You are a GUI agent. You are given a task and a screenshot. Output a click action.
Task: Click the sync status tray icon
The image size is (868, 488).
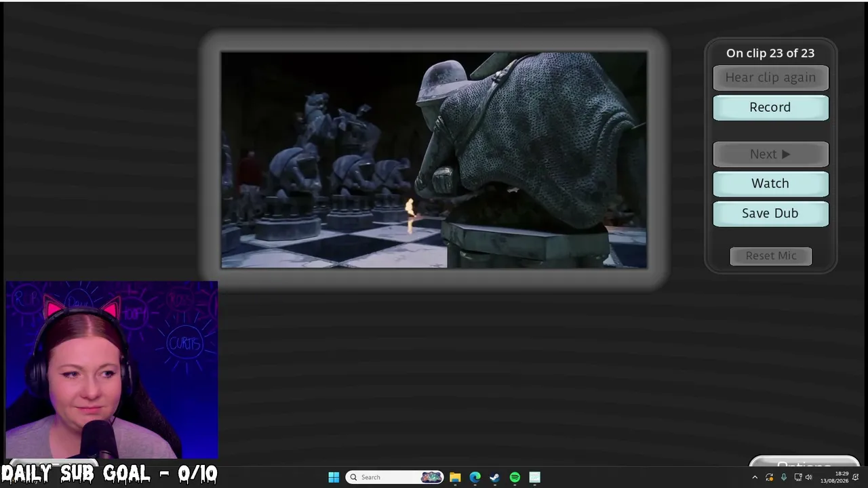(769, 477)
